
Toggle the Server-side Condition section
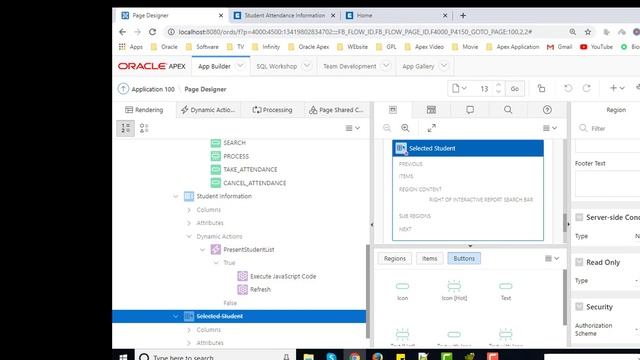[579, 218]
